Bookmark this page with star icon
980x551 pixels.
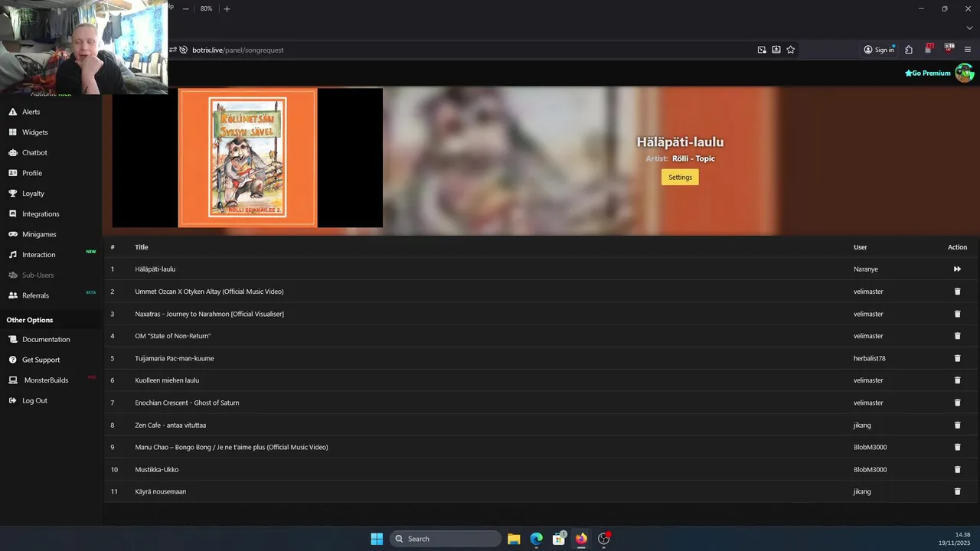point(791,50)
